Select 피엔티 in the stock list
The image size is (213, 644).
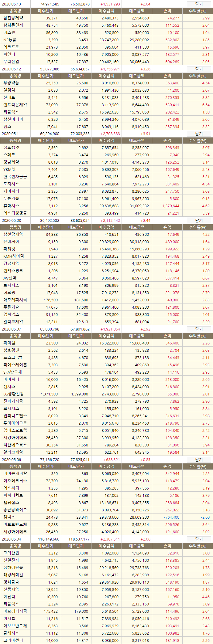(x=9, y=54)
